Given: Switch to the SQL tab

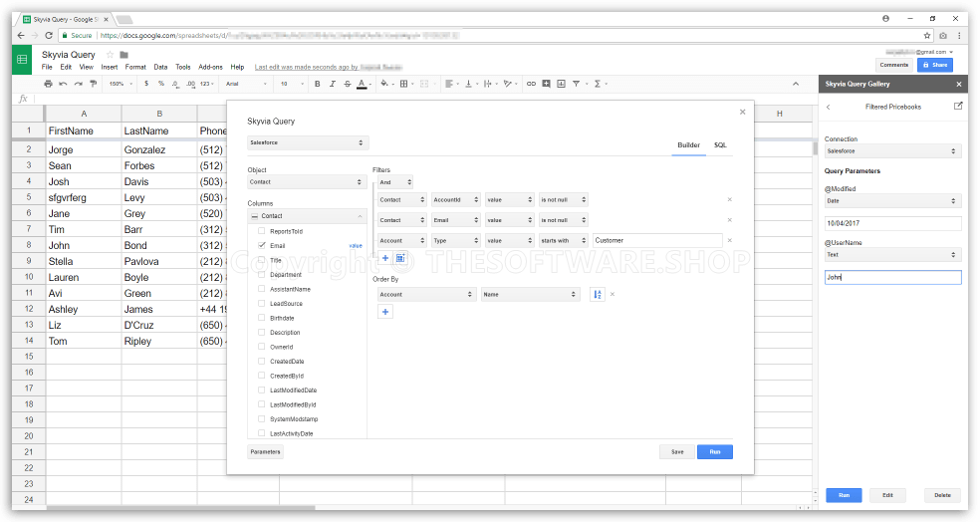Looking at the screenshot, I should [x=721, y=145].
